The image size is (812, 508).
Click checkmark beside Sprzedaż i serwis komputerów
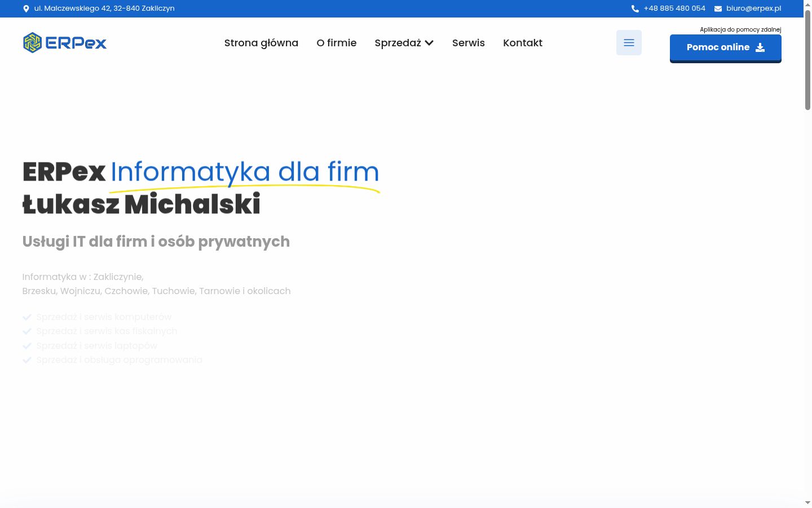tap(27, 317)
